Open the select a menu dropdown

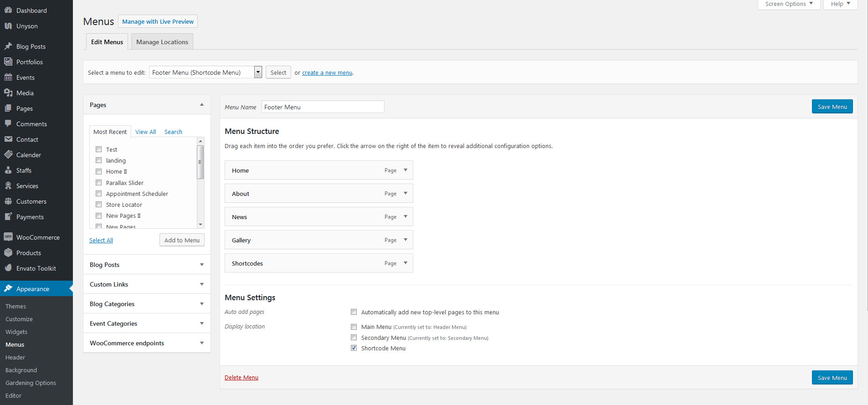pyautogui.click(x=205, y=72)
